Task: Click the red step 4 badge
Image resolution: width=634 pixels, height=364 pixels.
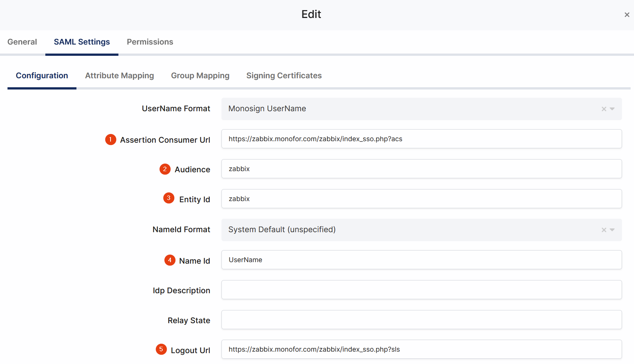Action: click(x=170, y=260)
